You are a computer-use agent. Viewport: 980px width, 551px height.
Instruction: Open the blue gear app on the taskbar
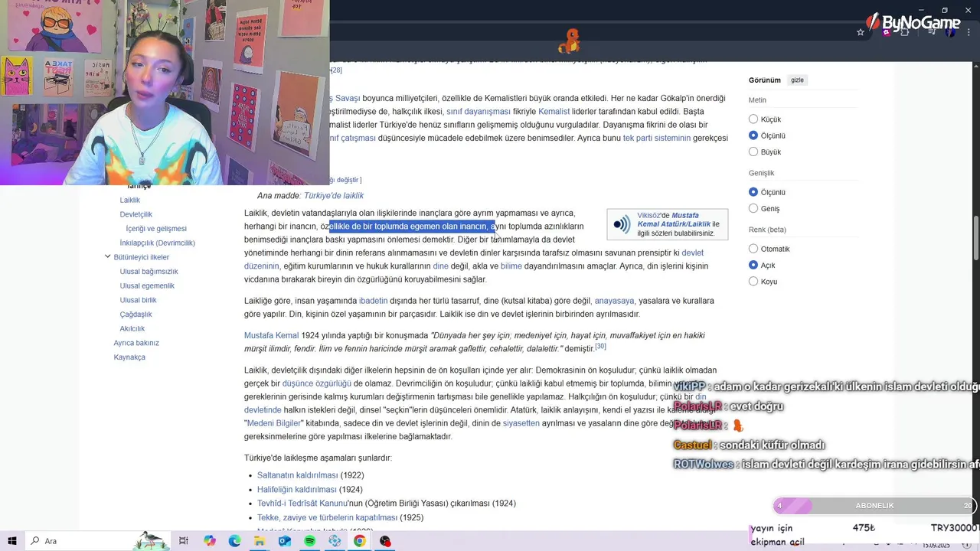pyautogui.click(x=335, y=541)
